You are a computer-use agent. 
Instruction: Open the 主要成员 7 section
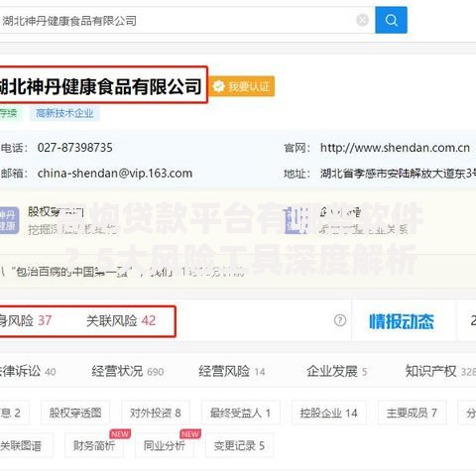pos(412,413)
